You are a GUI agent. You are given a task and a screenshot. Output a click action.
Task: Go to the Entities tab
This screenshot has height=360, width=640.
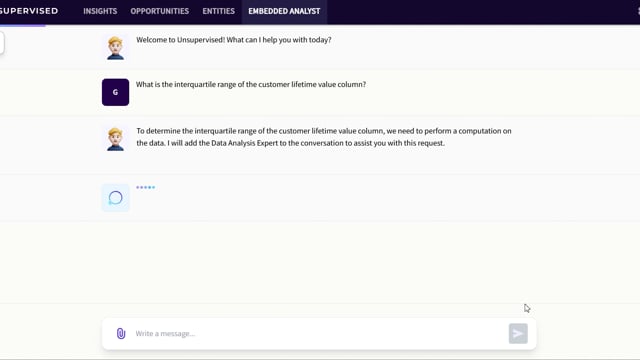pyautogui.click(x=218, y=11)
